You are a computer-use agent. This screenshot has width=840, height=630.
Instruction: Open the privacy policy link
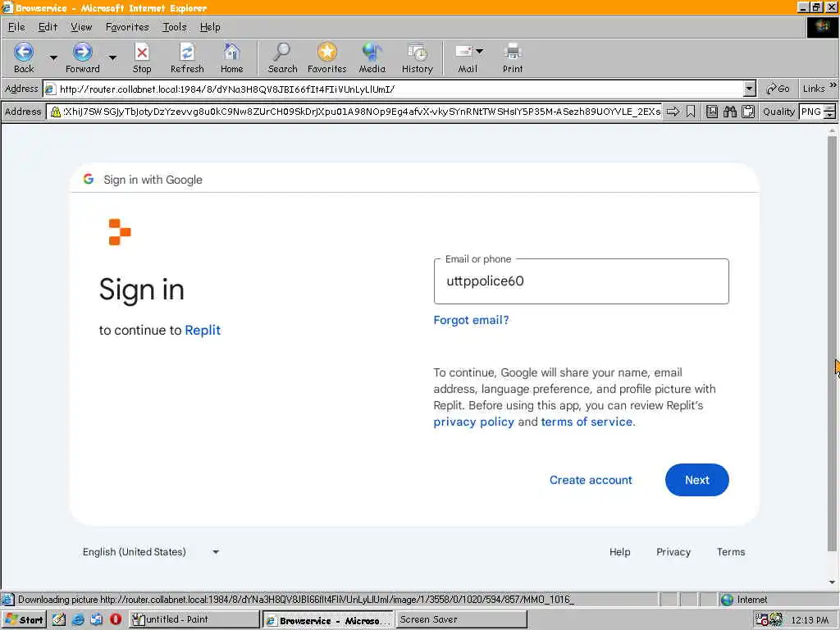click(473, 422)
